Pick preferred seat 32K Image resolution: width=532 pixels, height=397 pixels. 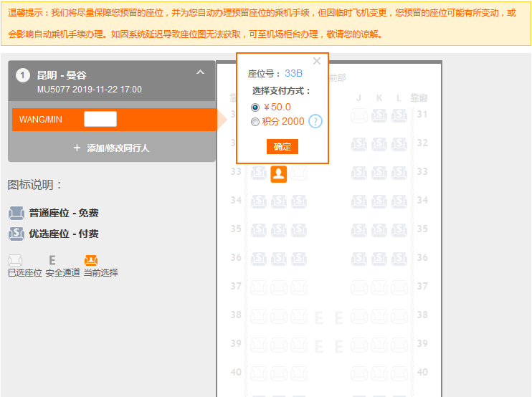[x=379, y=144]
